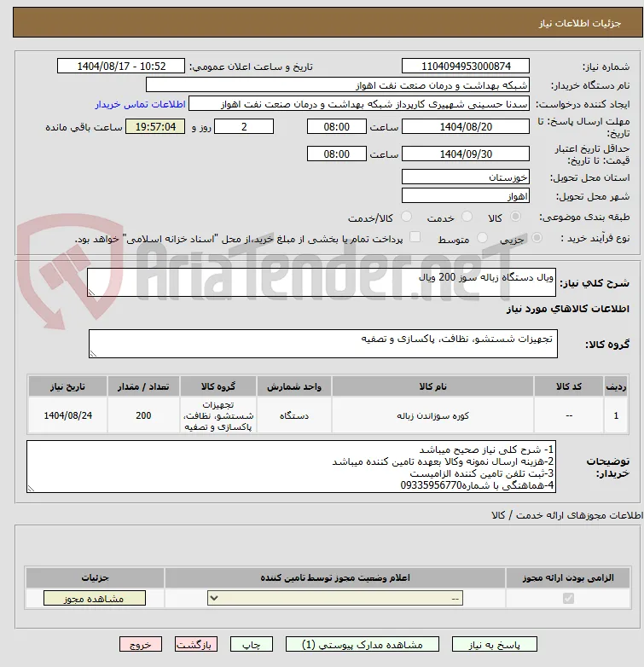Click the استان محل تحویل field خوزستان

tap(466, 177)
